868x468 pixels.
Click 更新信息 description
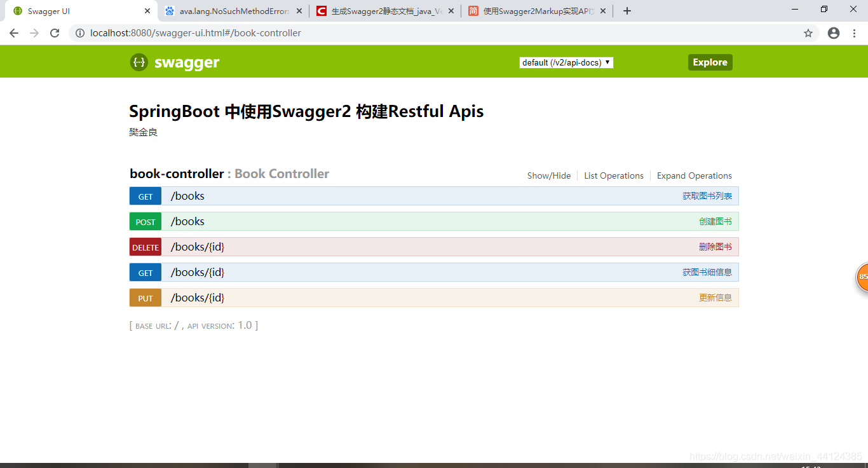click(715, 298)
